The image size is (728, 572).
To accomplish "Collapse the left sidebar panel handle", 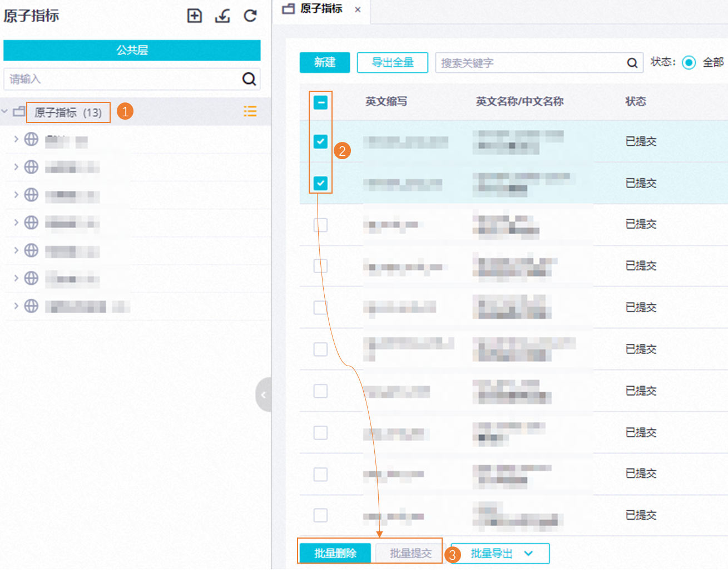I will [x=264, y=395].
